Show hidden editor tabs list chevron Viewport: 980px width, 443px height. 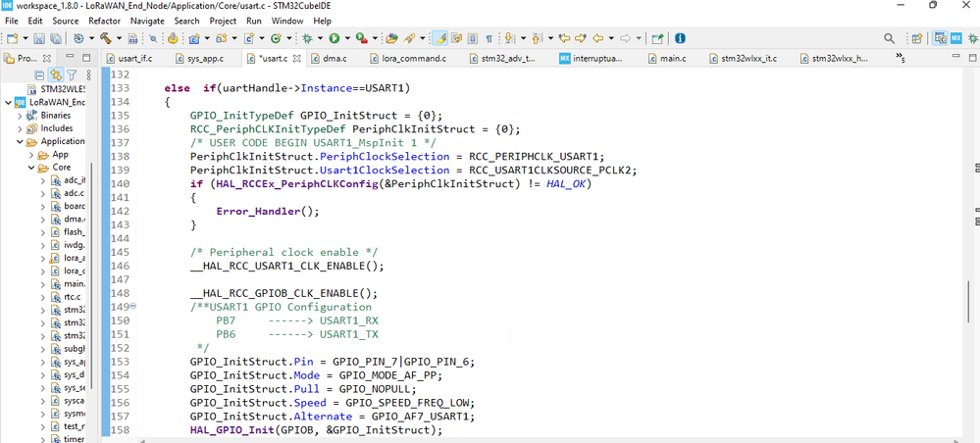901,58
